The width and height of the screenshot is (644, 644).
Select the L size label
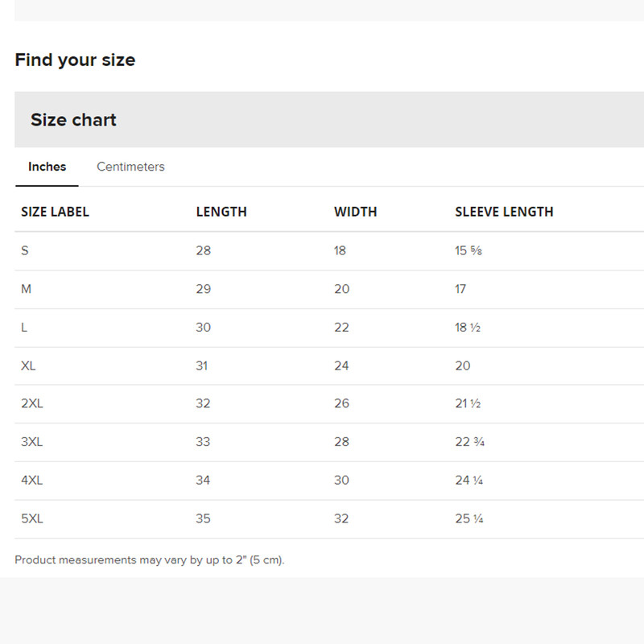click(x=23, y=327)
